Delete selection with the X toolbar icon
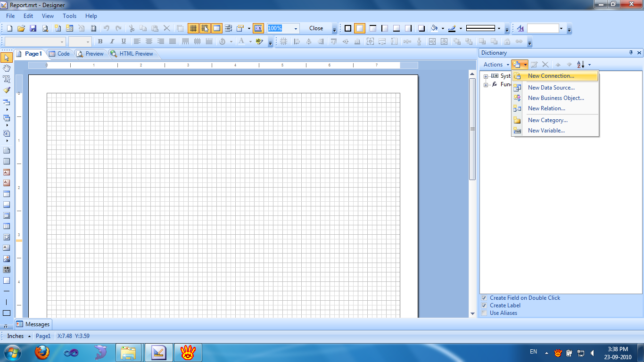644x362 pixels. (166, 28)
